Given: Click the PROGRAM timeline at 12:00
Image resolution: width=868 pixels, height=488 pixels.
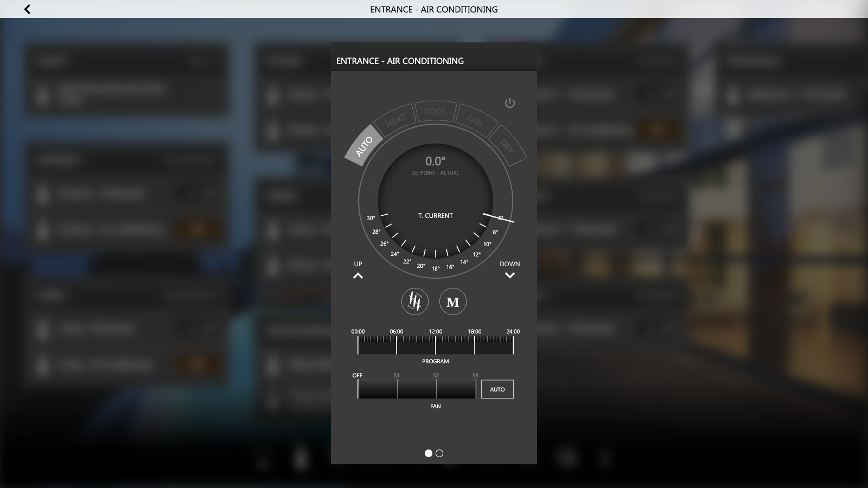Looking at the screenshot, I should click(x=436, y=345).
